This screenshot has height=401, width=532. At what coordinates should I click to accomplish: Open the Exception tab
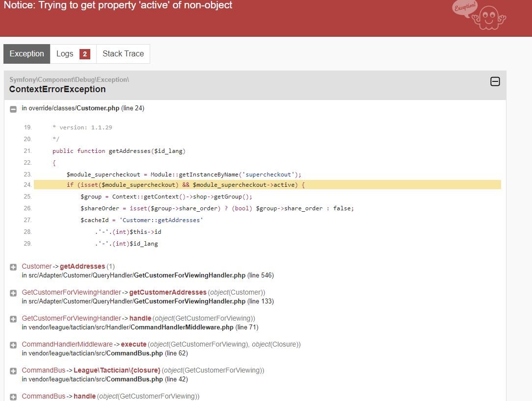[x=27, y=54]
